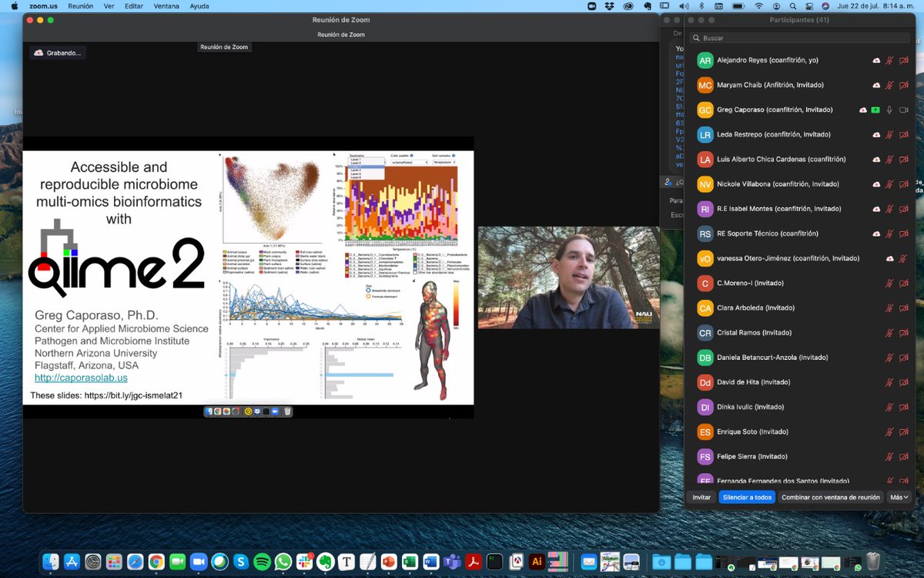Open Finder from the dock

click(52, 561)
